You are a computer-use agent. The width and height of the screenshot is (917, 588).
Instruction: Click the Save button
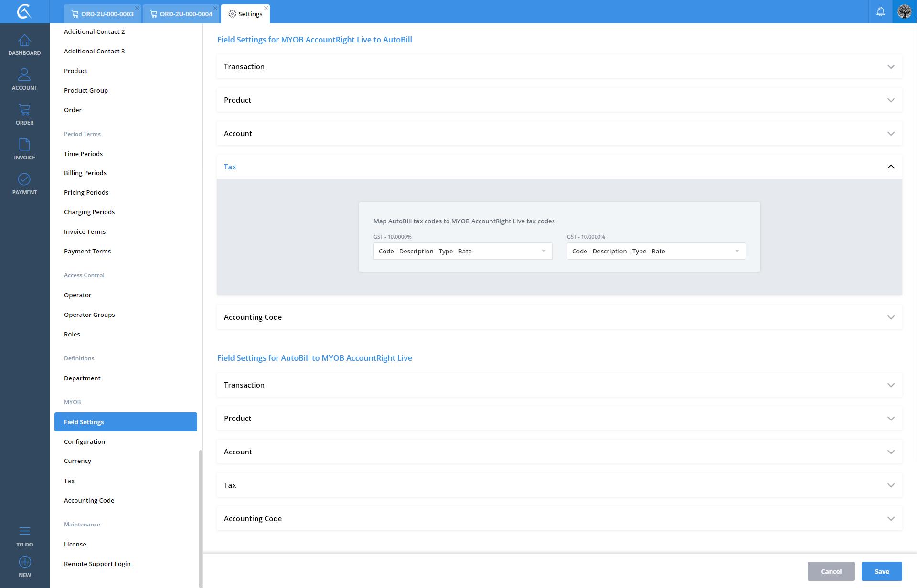point(881,571)
